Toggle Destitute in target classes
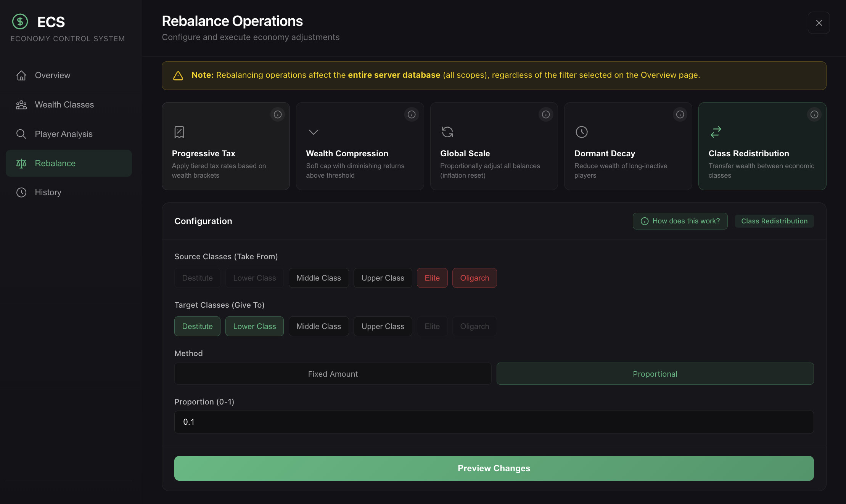The width and height of the screenshot is (846, 504). click(x=197, y=326)
